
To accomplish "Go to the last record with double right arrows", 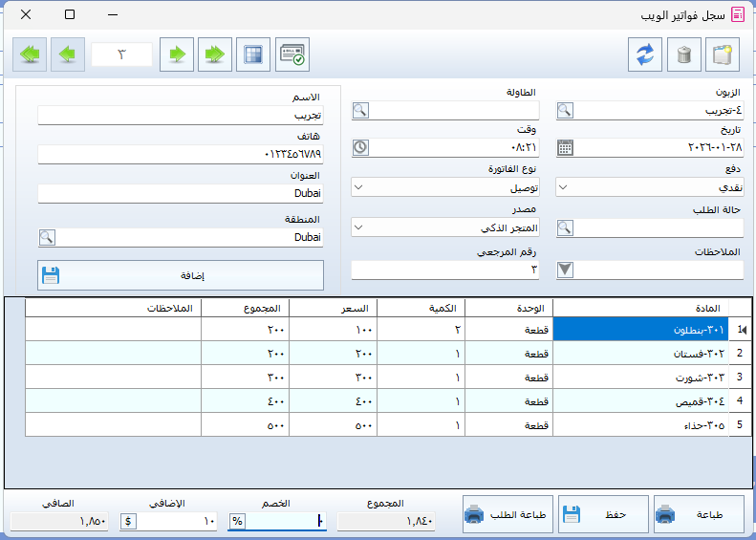I will click(215, 54).
